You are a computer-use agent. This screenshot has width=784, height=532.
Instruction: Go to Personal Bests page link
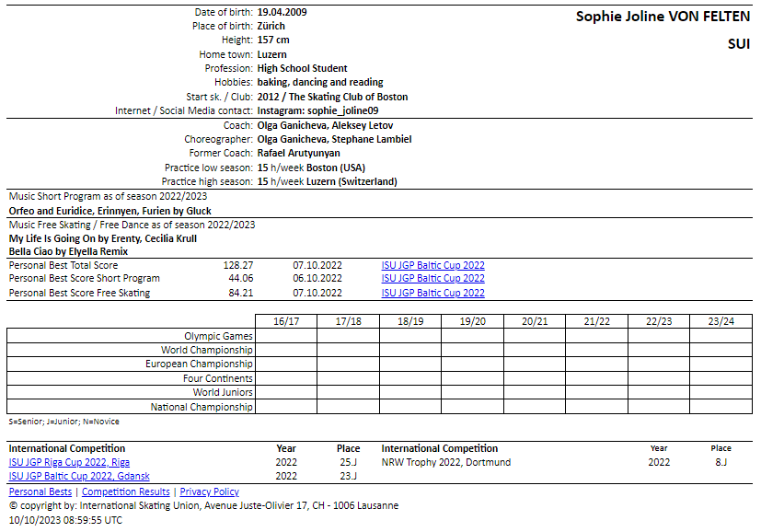point(40,492)
